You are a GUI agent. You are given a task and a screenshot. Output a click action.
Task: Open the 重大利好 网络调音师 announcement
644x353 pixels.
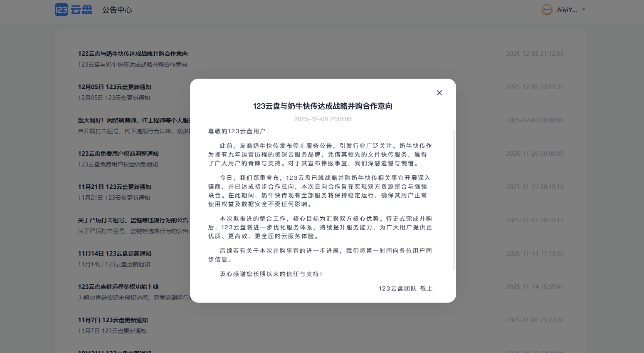pos(134,120)
